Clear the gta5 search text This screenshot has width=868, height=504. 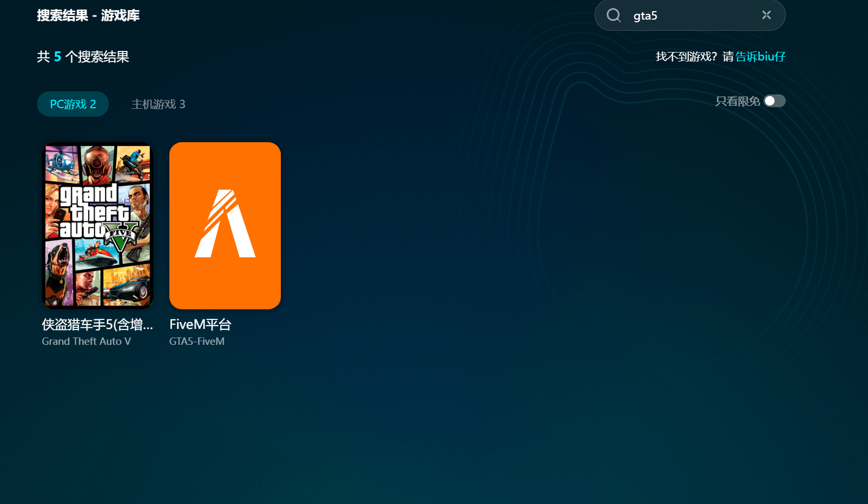click(x=766, y=15)
